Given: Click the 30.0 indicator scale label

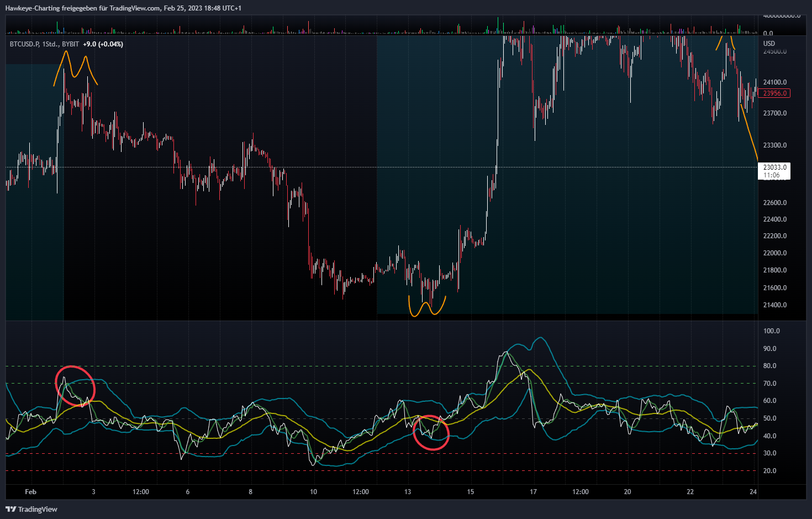Looking at the screenshot, I should 770,453.
